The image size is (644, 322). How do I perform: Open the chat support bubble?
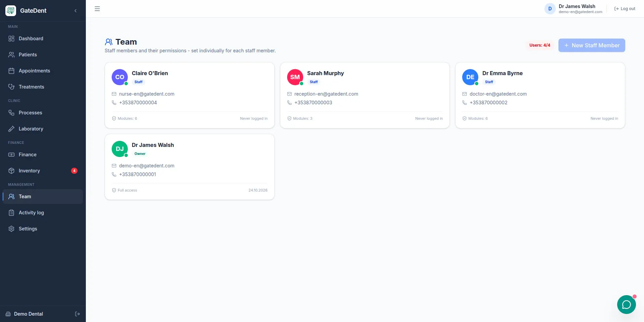(x=627, y=305)
